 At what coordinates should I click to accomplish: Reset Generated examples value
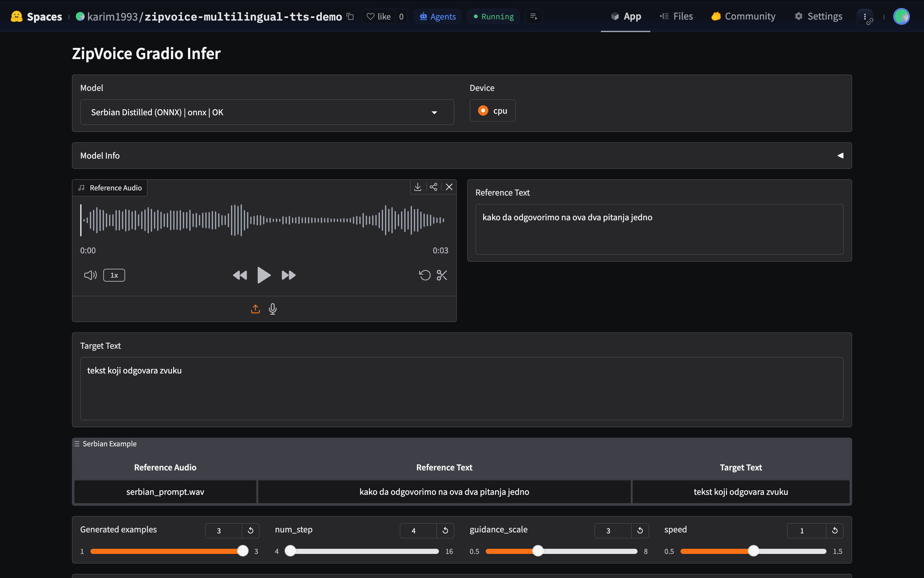coord(251,530)
